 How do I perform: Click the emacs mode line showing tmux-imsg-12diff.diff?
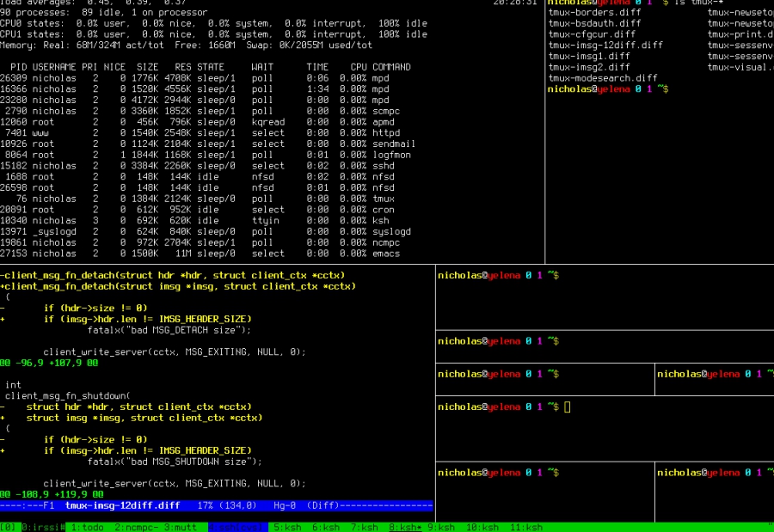pos(215,505)
